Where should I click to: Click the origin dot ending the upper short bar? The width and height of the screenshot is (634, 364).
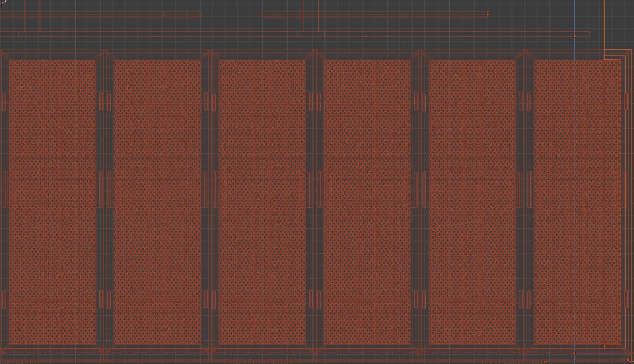[488, 14]
